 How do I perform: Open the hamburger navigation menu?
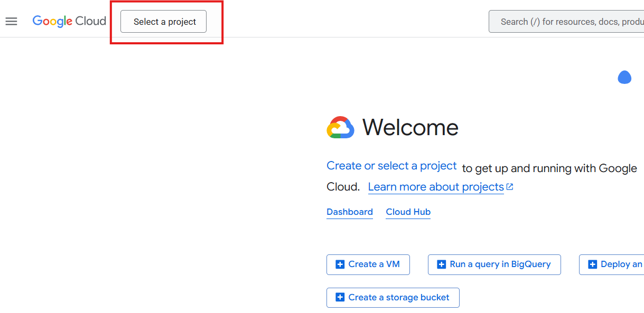point(11,22)
